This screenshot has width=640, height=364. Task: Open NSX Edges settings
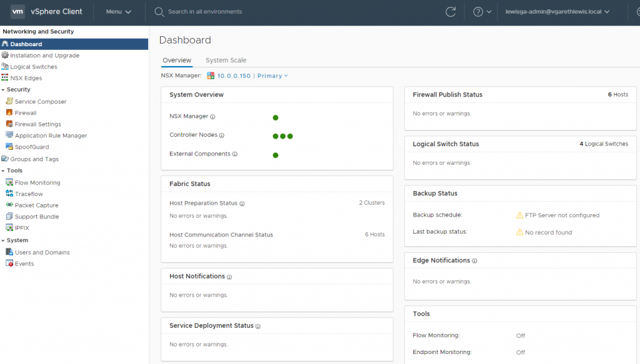[x=27, y=77]
